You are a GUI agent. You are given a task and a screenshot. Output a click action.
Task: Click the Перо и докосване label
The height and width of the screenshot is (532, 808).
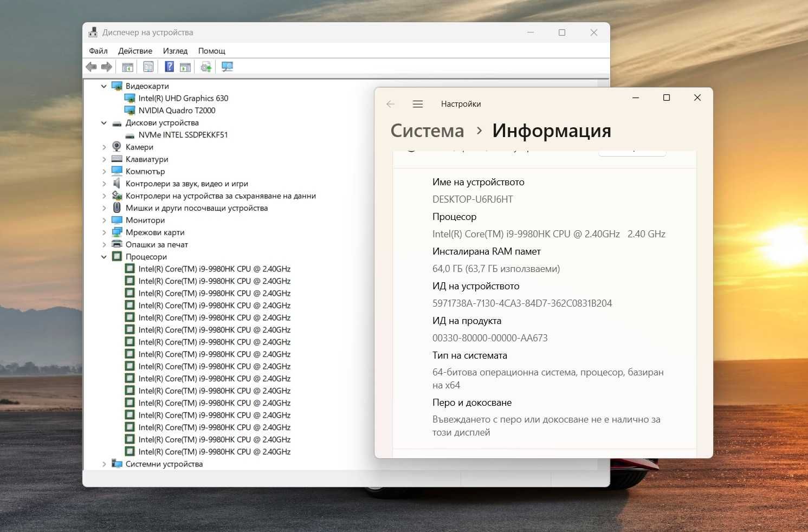[472, 403]
